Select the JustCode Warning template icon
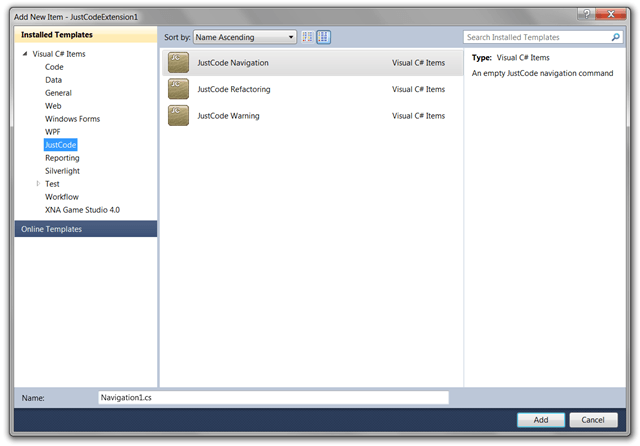Viewport: 640px width, 446px height. click(x=178, y=115)
